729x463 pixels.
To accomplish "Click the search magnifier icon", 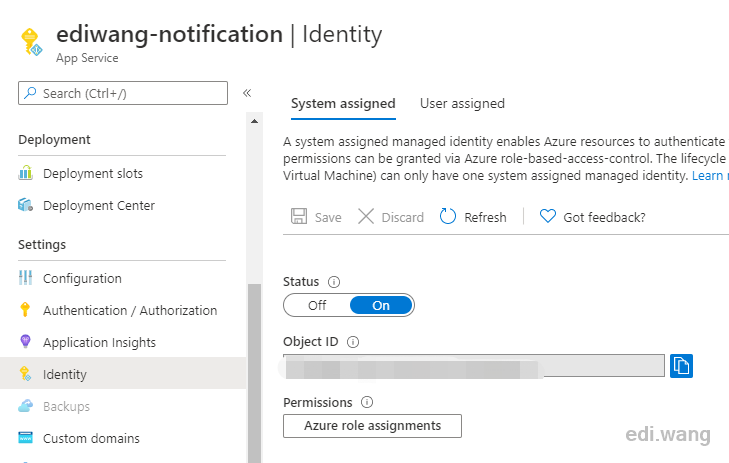I will 31,93.
